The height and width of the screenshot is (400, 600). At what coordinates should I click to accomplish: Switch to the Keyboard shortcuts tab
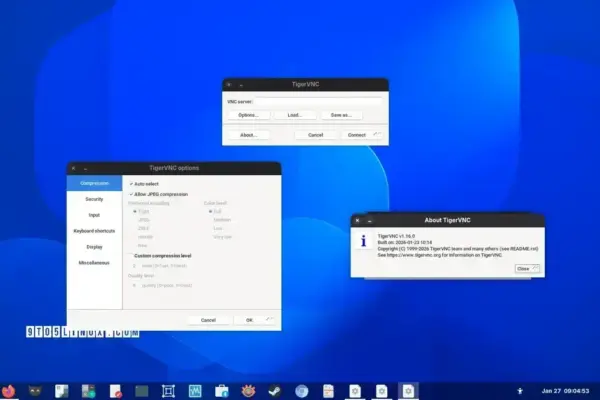pyautogui.click(x=95, y=231)
